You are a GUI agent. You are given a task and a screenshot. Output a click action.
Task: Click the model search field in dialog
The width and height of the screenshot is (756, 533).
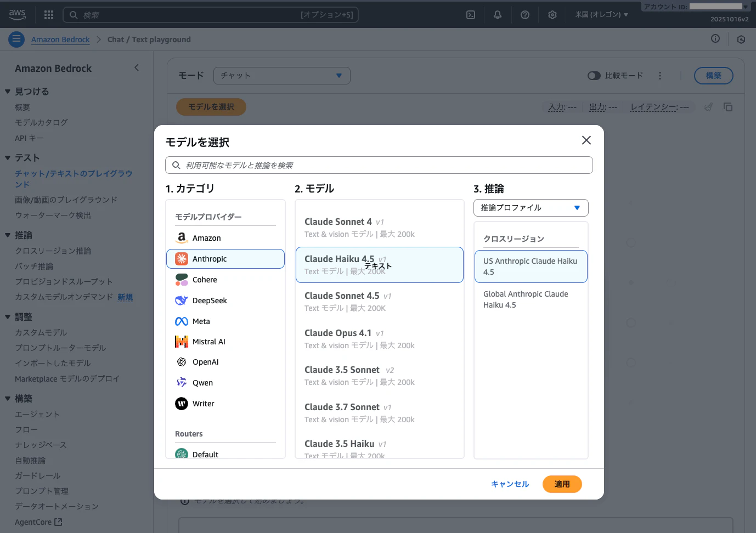pyautogui.click(x=379, y=165)
